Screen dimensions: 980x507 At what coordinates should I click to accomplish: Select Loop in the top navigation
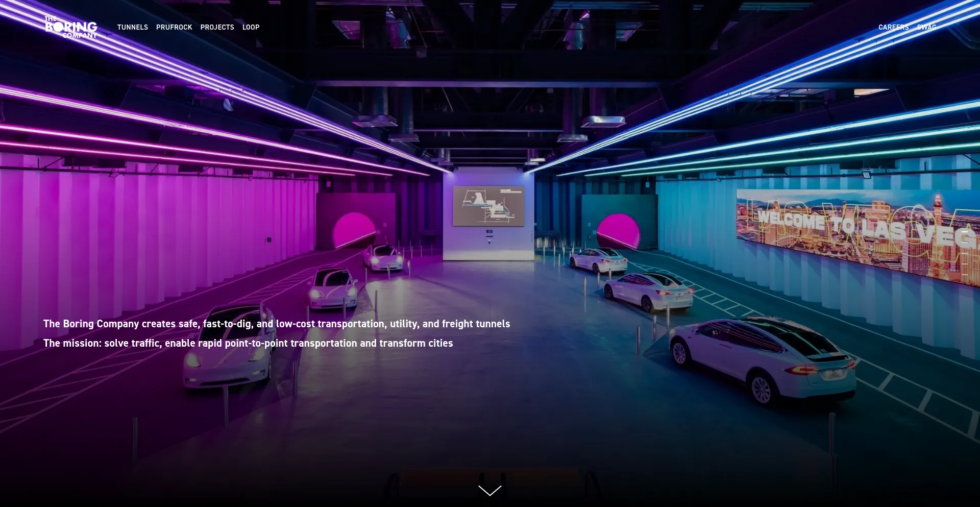[x=251, y=28]
